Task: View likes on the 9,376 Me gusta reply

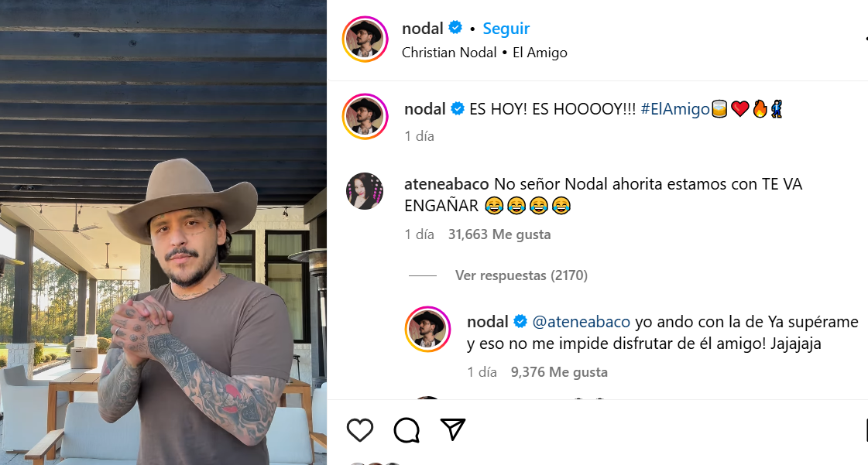Action: 559,372
